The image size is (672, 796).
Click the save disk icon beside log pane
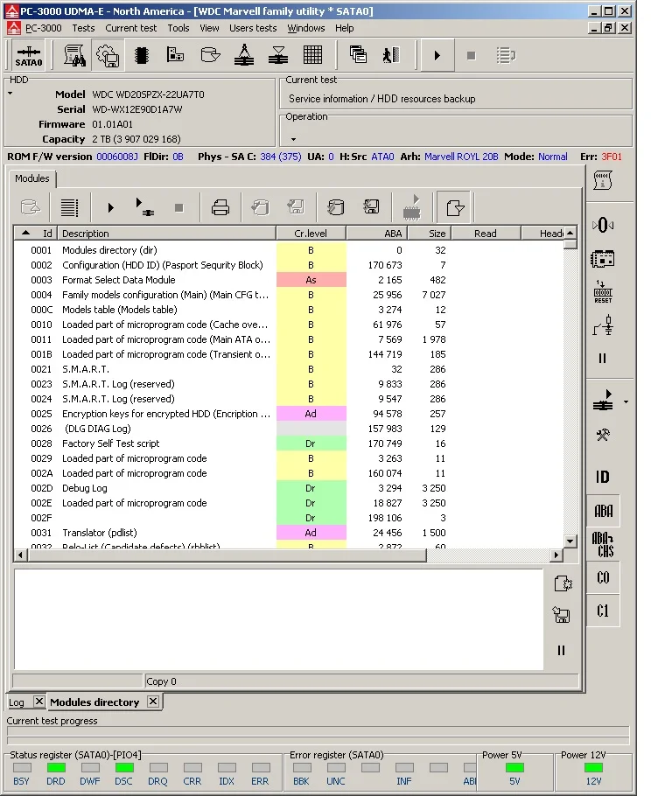[x=562, y=615]
